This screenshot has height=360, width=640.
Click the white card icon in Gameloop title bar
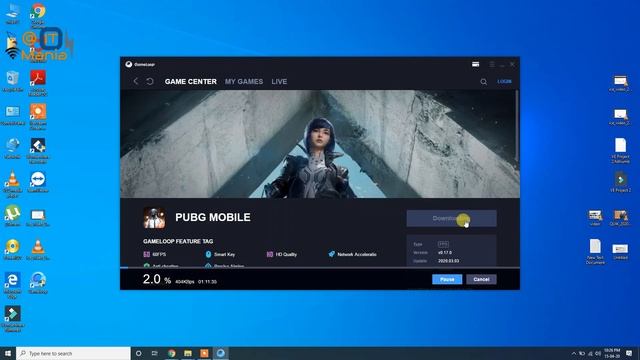click(476, 64)
